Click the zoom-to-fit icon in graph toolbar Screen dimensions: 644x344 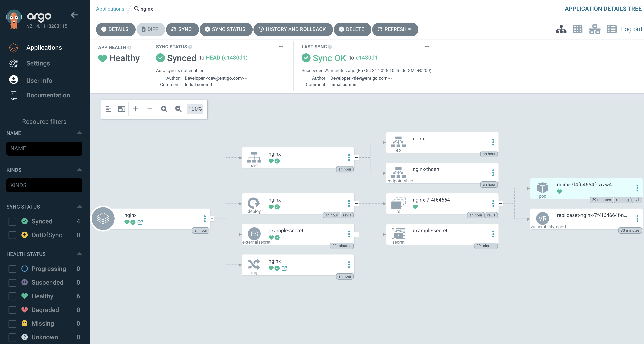(121, 109)
